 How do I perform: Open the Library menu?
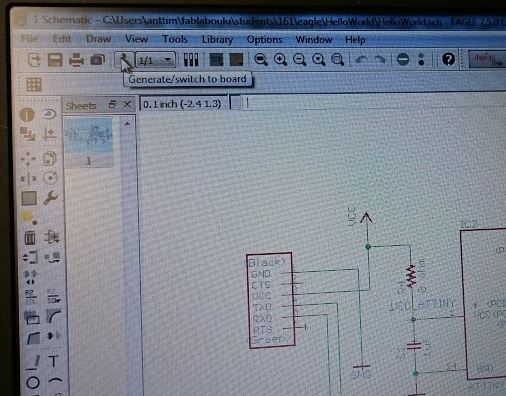(217, 39)
